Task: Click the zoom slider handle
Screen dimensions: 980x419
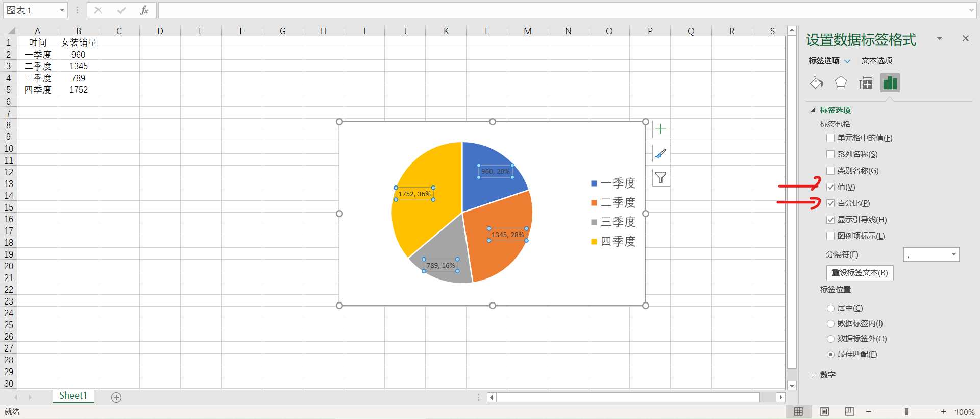Action: click(x=906, y=412)
